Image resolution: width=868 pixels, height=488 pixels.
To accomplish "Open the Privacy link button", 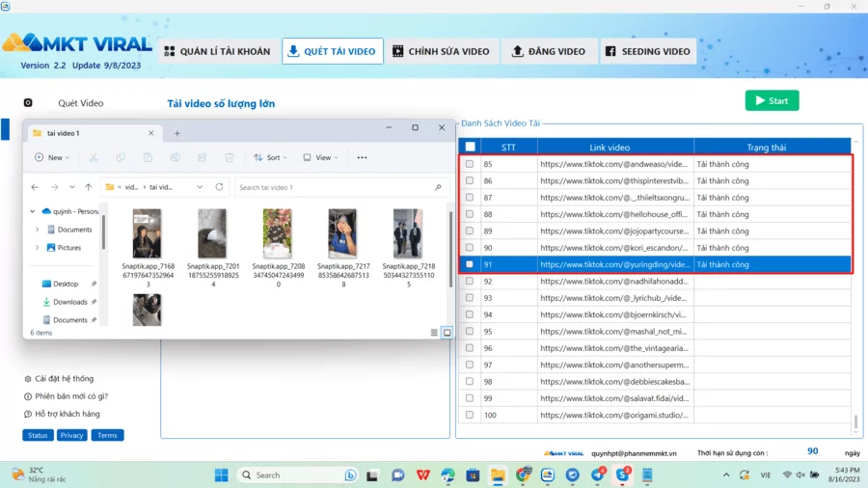I will pyautogui.click(x=71, y=435).
